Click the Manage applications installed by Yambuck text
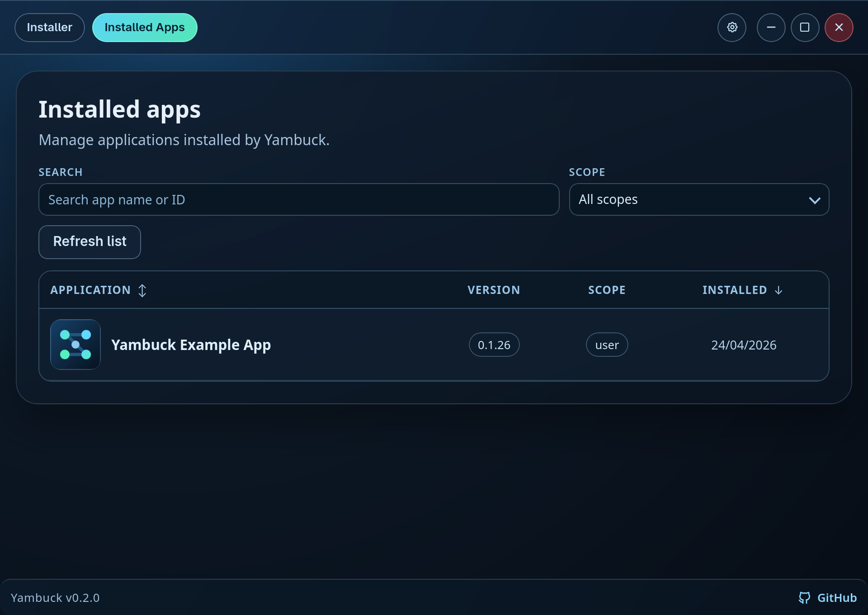Image resolution: width=868 pixels, height=615 pixels. coord(184,140)
